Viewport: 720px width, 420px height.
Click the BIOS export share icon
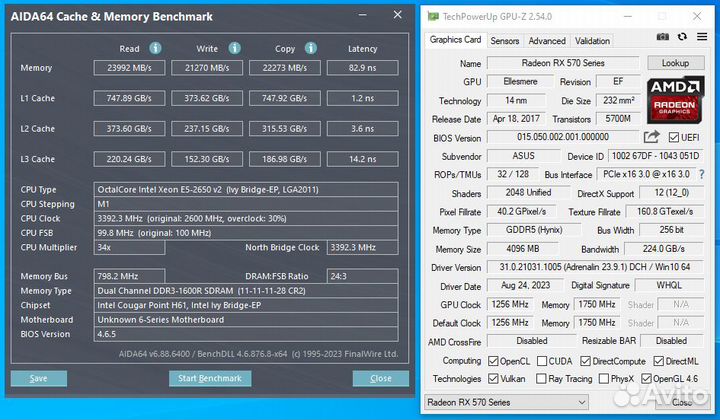[651, 137]
